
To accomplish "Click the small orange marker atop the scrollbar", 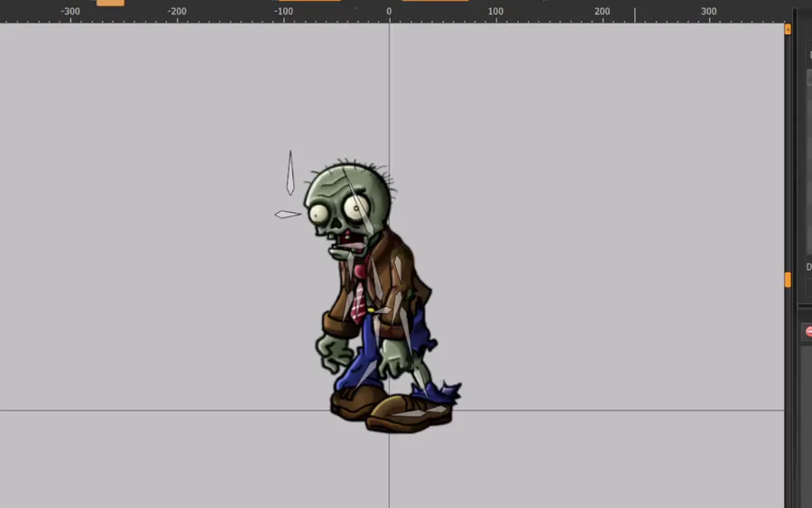I will click(788, 29).
